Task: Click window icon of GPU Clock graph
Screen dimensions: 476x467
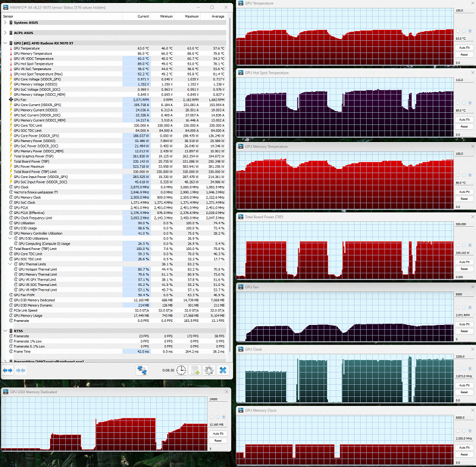Action: [x=240, y=349]
